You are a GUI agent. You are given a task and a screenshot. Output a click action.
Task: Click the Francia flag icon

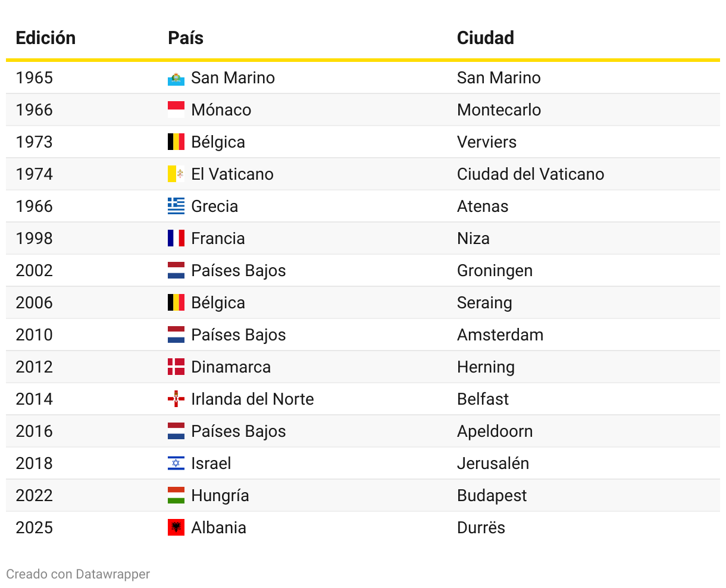(176, 239)
